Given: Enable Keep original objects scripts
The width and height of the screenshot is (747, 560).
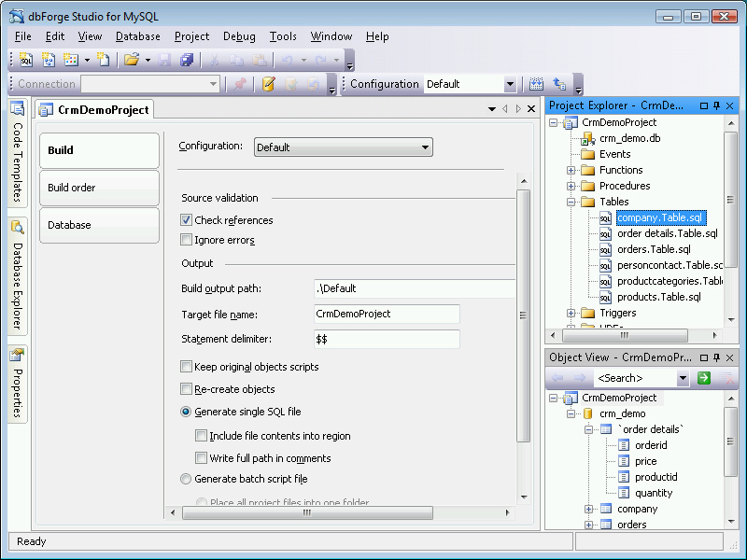Looking at the screenshot, I should click(186, 367).
